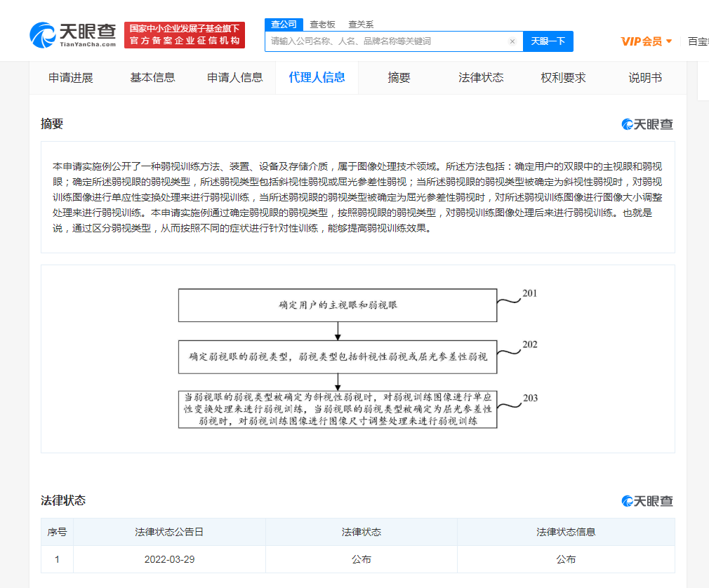Open the 权利要求 section tab
The height and width of the screenshot is (588, 709).
563,78
